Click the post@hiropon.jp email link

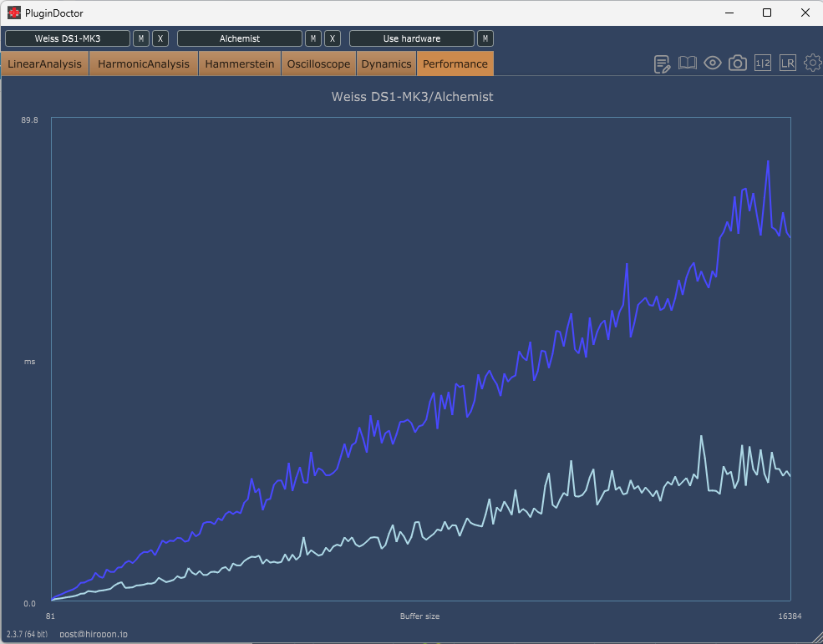94,634
